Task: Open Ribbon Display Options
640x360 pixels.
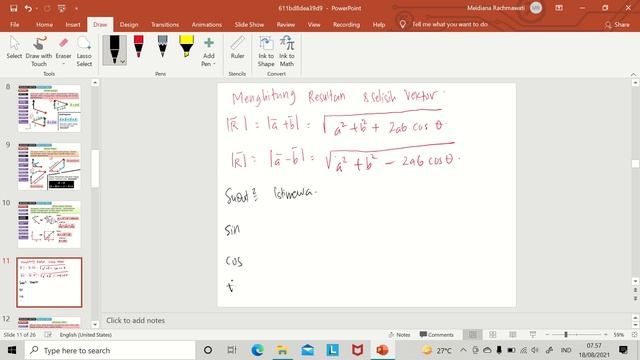Action: pos(559,8)
